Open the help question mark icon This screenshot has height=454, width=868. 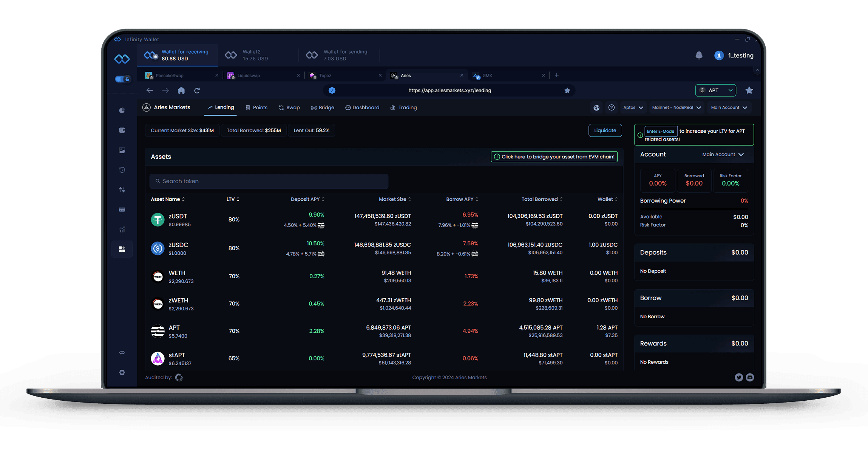tap(612, 108)
